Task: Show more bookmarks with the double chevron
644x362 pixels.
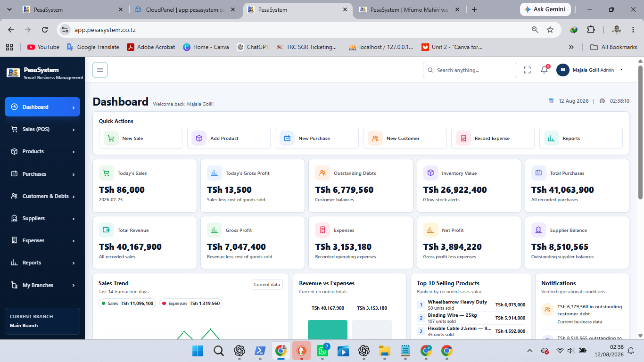Action: [x=571, y=47]
